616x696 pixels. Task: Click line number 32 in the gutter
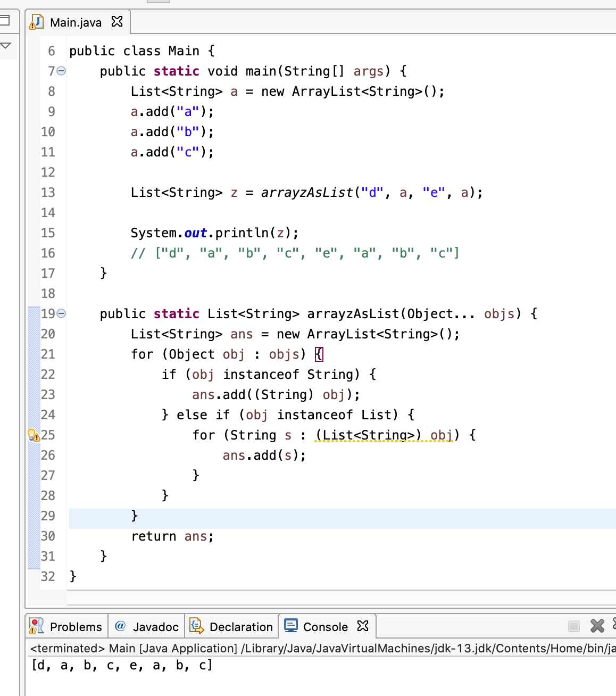click(x=48, y=577)
